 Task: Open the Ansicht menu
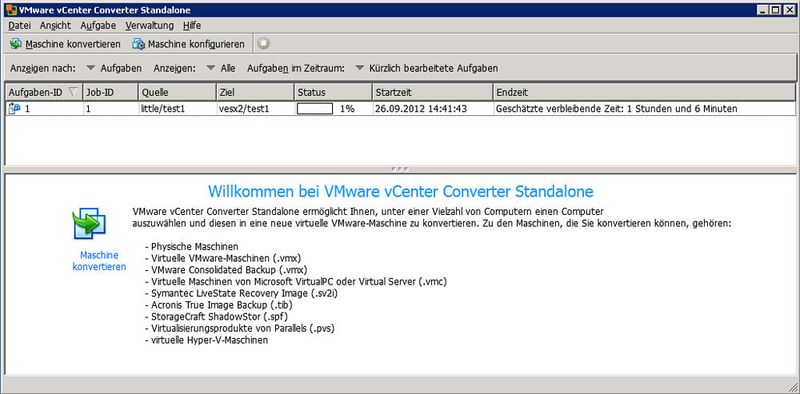(55, 26)
